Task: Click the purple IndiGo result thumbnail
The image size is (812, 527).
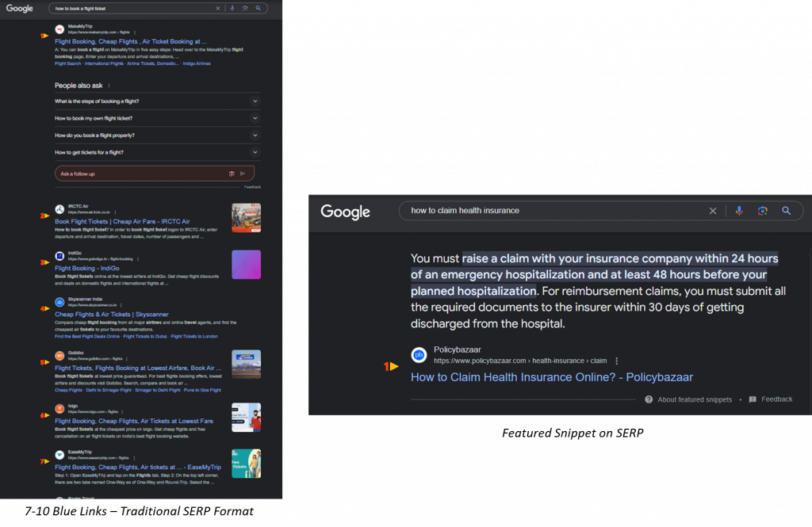Action: (x=246, y=265)
